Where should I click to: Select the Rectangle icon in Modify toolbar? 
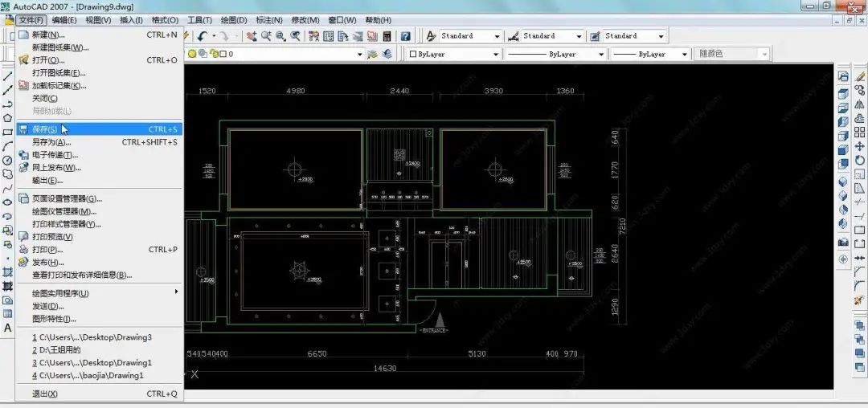point(859,230)
